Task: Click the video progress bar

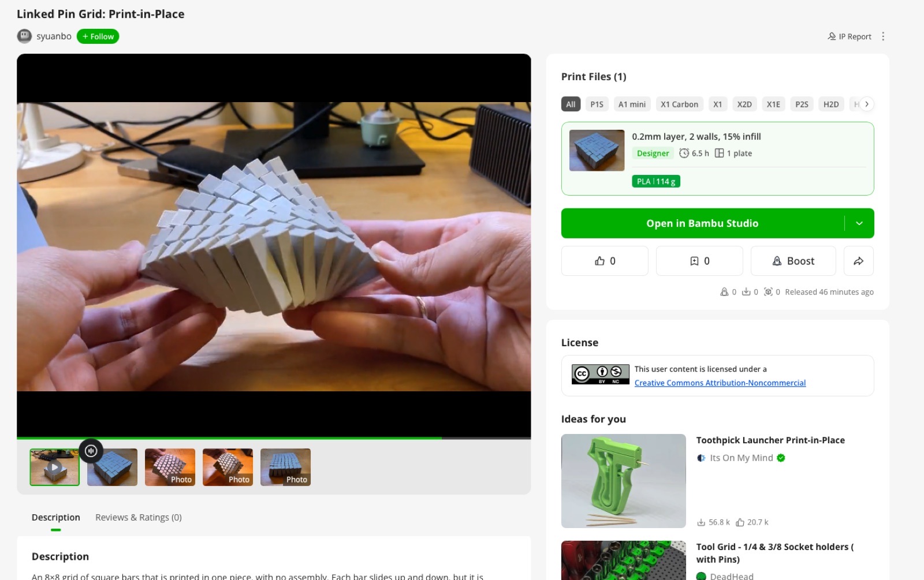Action: pos(274,438)
